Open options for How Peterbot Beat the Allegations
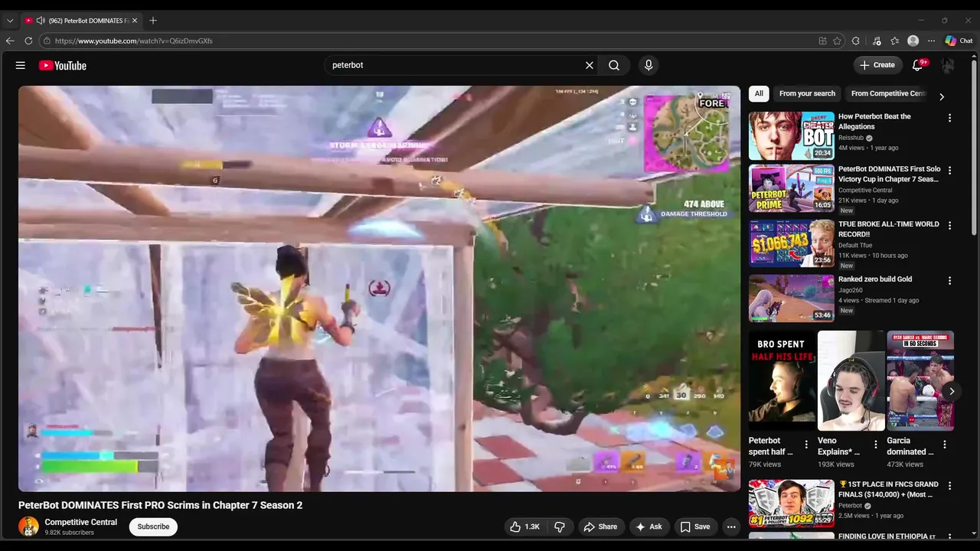The image size is (980, 551). (949, 118)
